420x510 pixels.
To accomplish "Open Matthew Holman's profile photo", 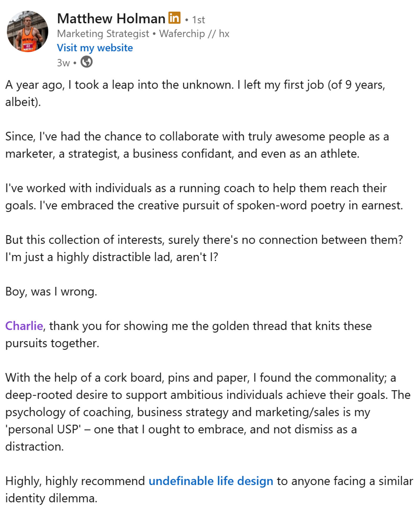I will pyautogui.click(x=28, y=31).
